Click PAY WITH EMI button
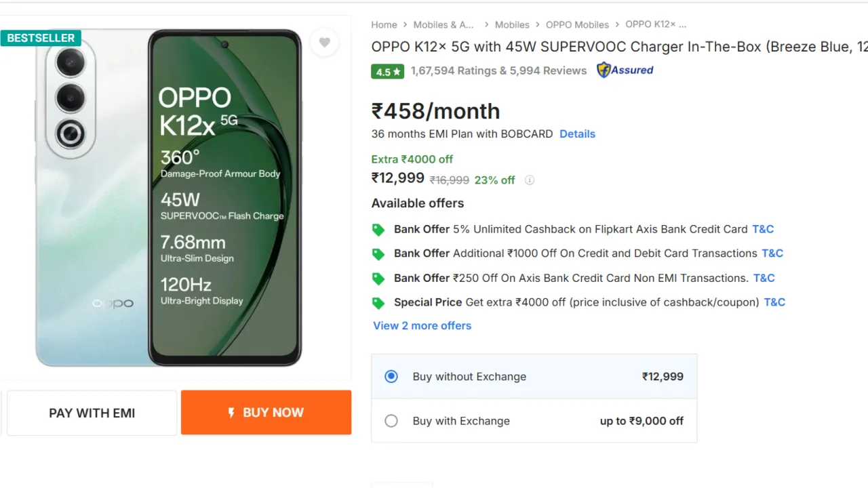The height and width of the screenshot is (488, 868). [x=92, y=413]
